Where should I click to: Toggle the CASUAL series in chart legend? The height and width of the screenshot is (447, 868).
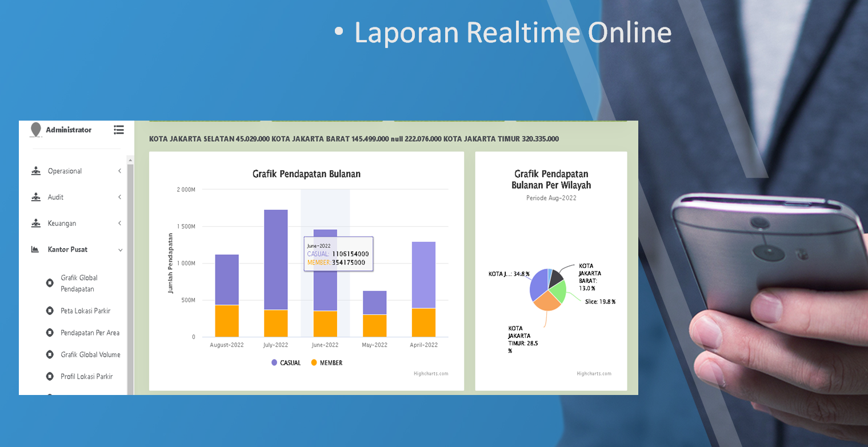286,363
